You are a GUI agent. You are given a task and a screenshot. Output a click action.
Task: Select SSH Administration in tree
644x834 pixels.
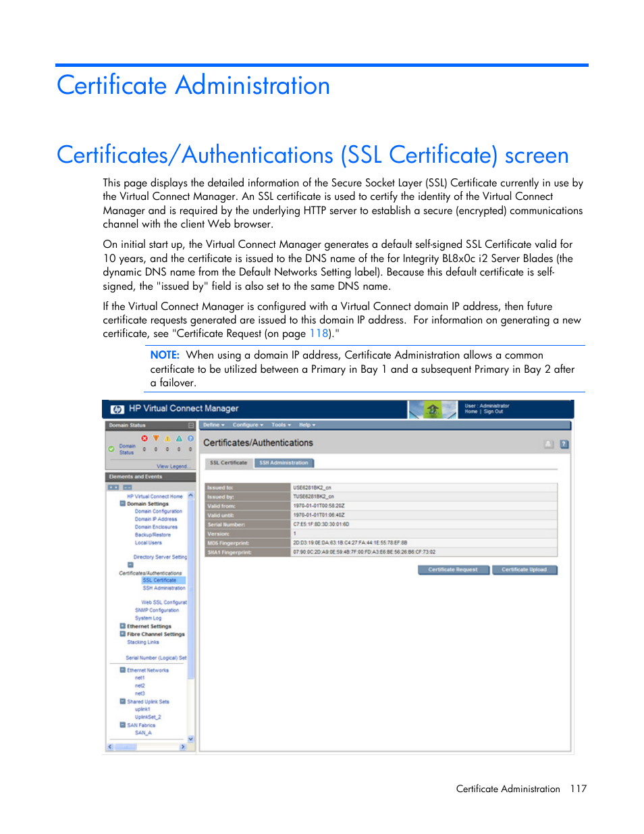pos(164,588)
